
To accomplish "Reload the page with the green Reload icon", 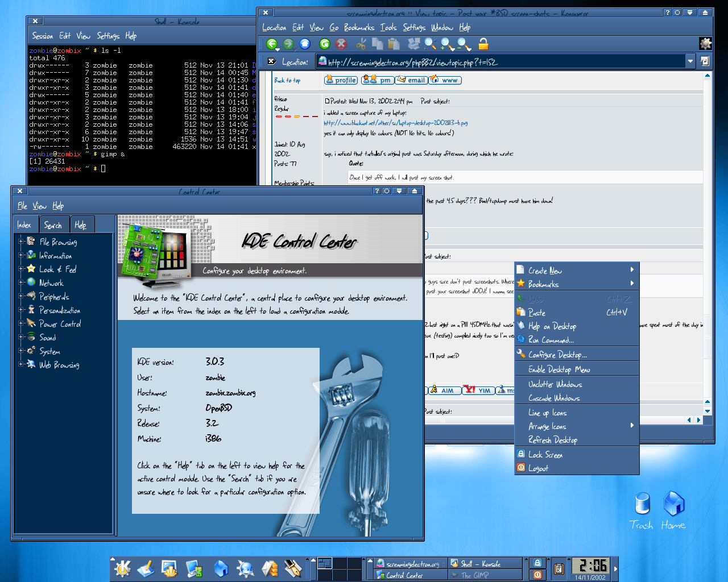I will 325,44.
